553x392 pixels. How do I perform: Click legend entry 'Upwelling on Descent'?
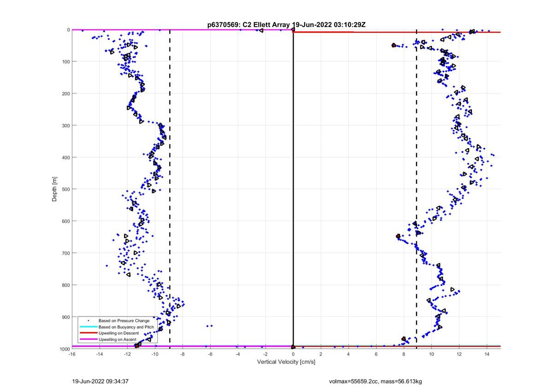point(119,333)
